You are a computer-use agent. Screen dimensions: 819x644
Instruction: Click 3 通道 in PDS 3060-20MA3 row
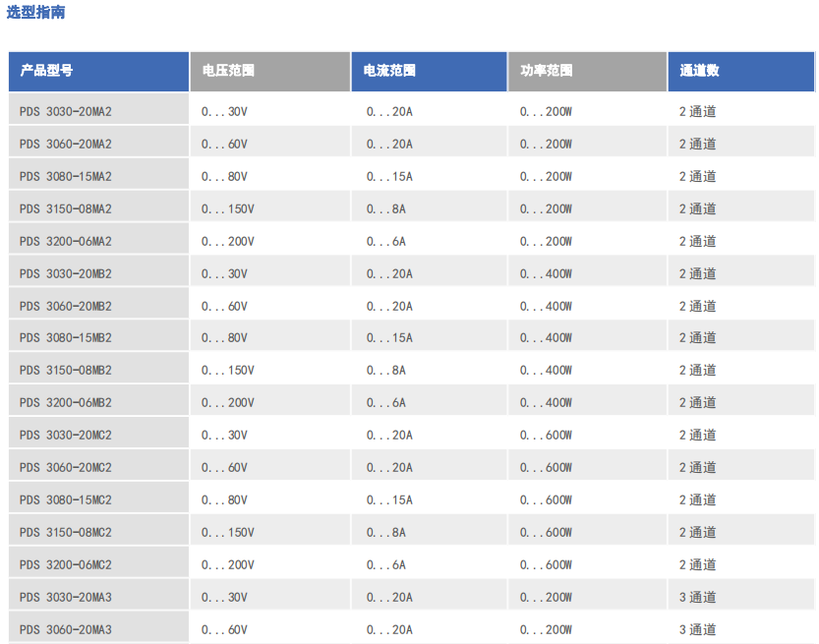(x=698, y=629)
